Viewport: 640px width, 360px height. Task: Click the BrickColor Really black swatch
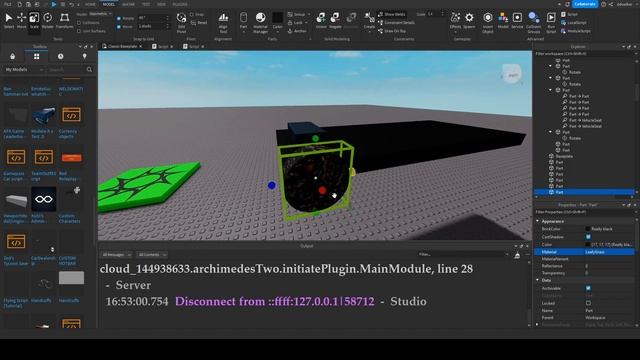588,229
